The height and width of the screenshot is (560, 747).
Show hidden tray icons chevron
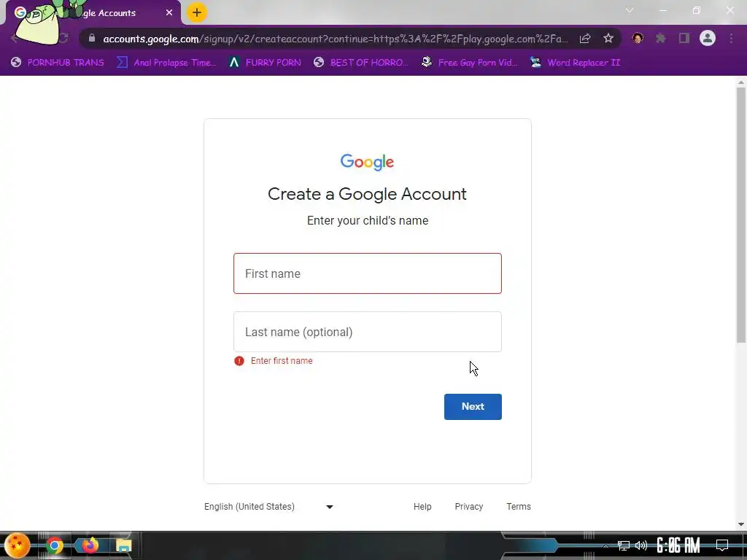pos(605,545)
